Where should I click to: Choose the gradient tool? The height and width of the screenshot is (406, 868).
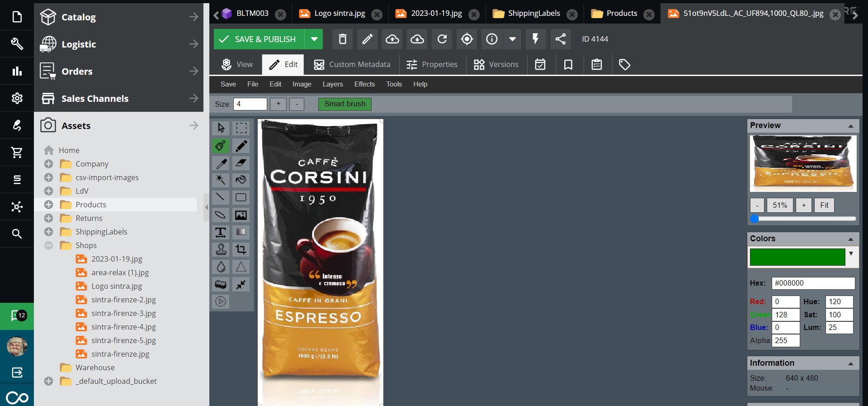coord(241,232)
